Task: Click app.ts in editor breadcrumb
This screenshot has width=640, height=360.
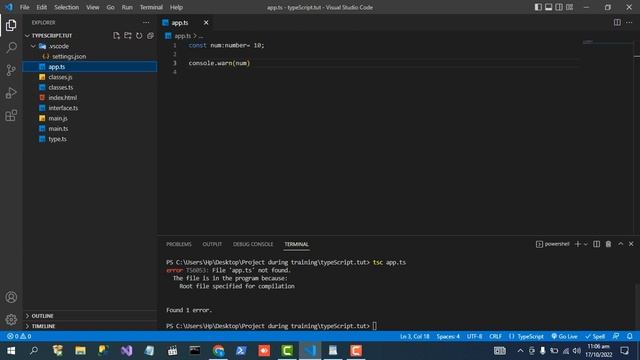Action: 182,36
